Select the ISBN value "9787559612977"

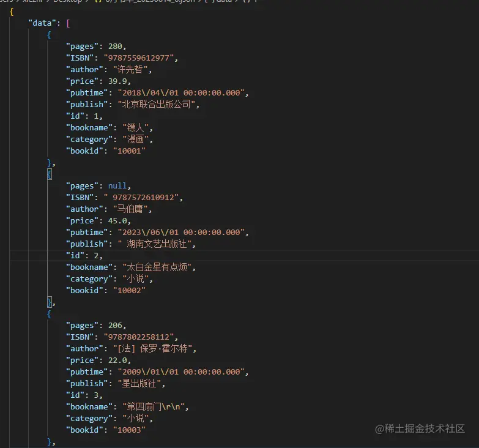coord(139,58)
